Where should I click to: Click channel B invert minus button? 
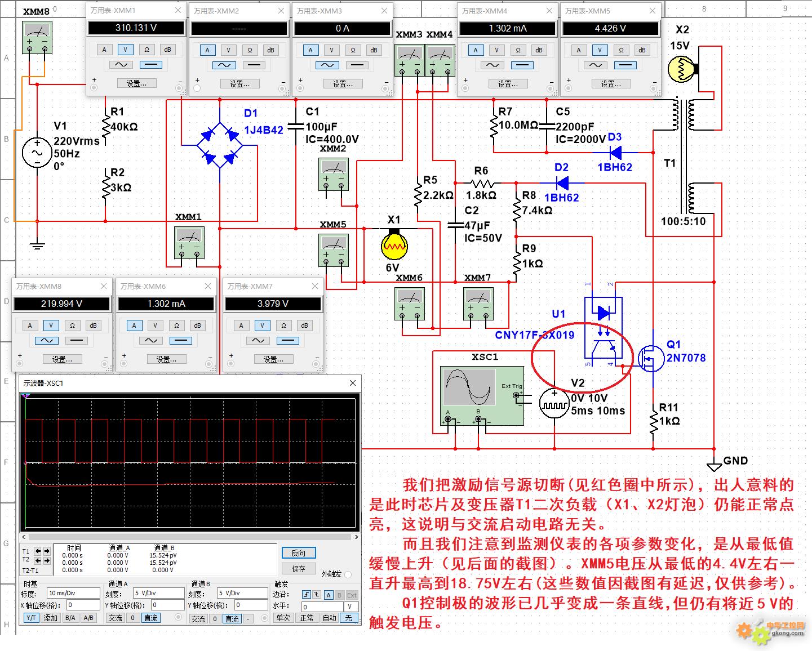248,618
